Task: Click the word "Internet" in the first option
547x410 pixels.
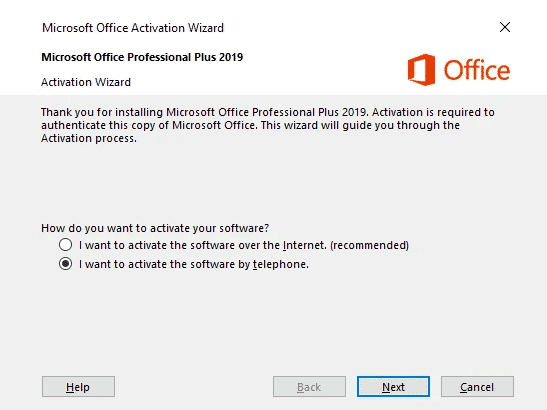Action: tap(305, 245)
